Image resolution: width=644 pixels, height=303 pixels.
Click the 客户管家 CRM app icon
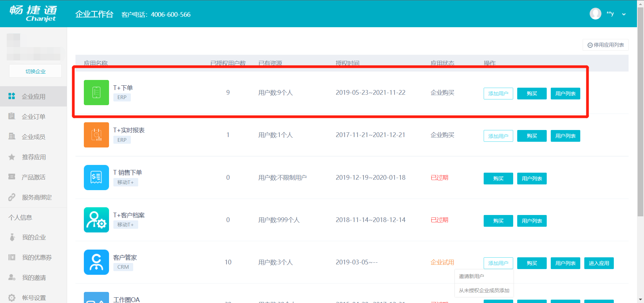click(x=96, y=262)
